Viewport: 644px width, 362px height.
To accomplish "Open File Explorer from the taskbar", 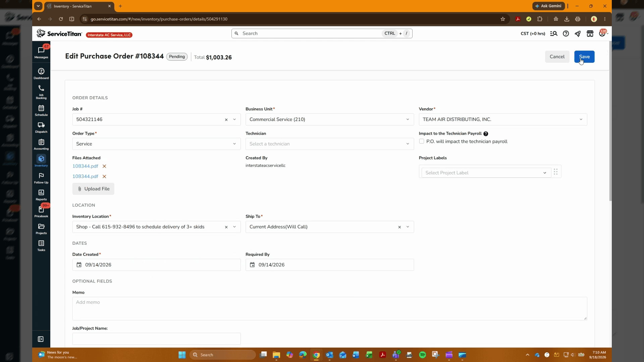I will (276, 355).
